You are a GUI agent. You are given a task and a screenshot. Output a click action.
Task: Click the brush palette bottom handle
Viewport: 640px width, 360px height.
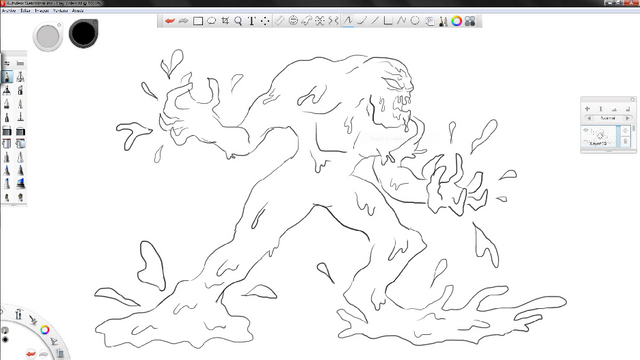14,205
